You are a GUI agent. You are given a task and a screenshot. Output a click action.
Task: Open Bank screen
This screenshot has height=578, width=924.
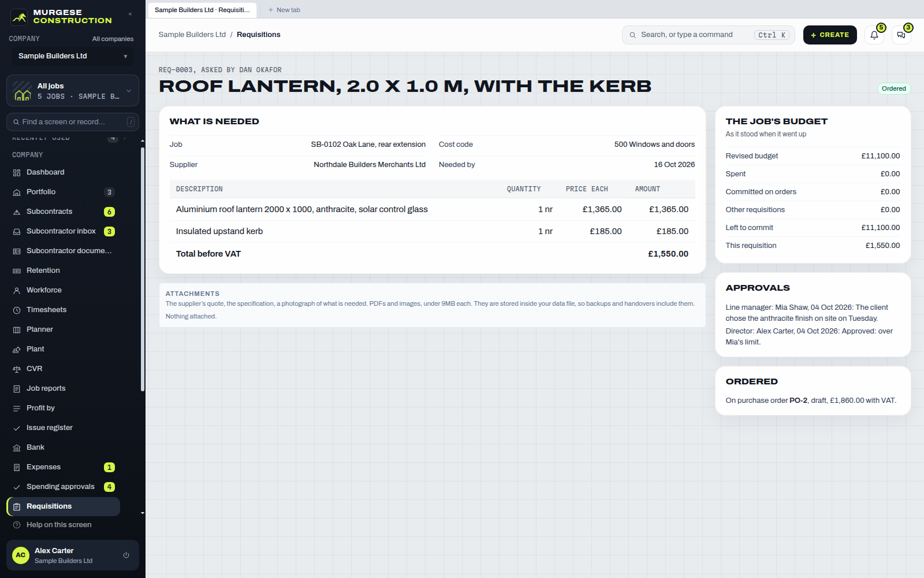[64, 447]
